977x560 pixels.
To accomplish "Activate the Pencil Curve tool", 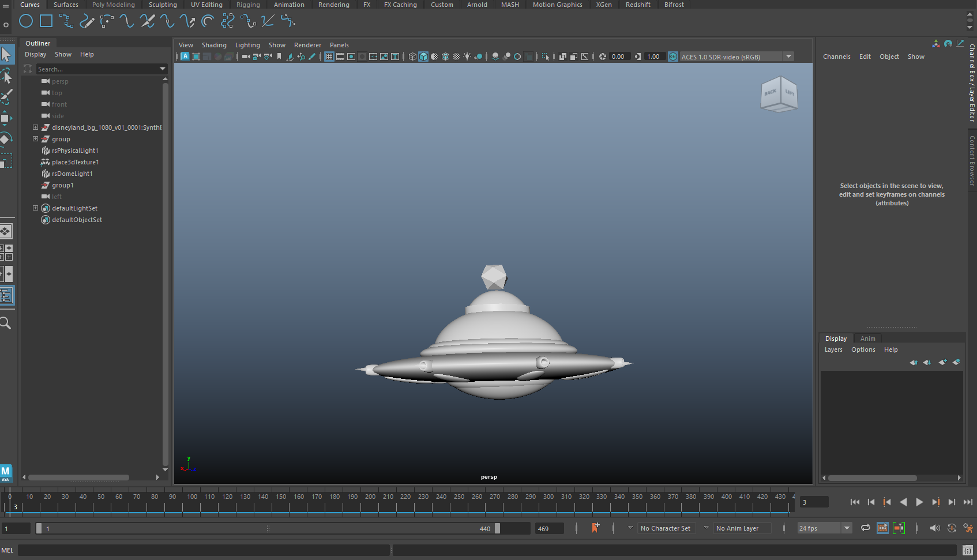I will pos(87,21).
